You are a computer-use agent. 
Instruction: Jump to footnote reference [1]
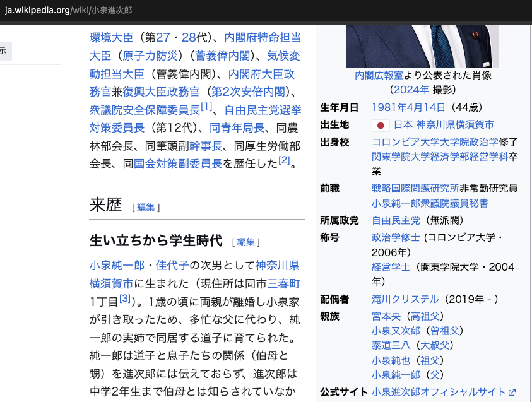206,107
